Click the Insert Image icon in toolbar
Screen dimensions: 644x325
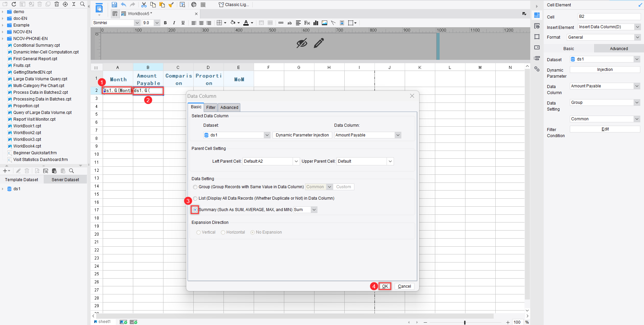(x=325, y=23)
